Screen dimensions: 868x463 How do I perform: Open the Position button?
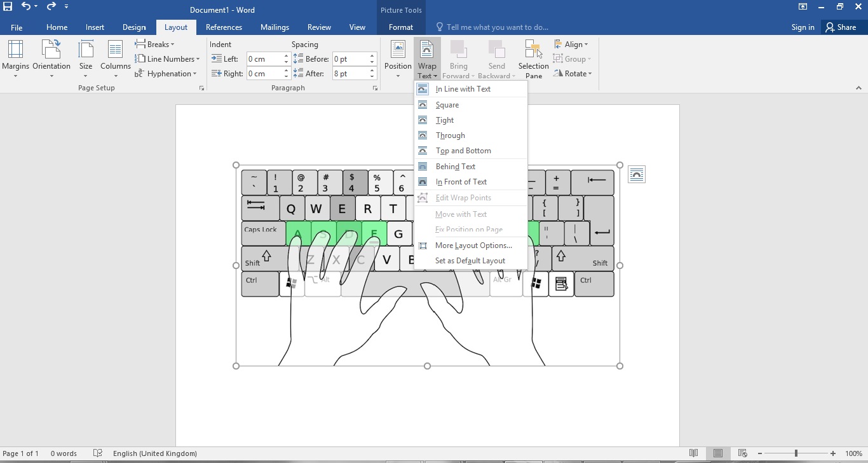pos(398,59)
